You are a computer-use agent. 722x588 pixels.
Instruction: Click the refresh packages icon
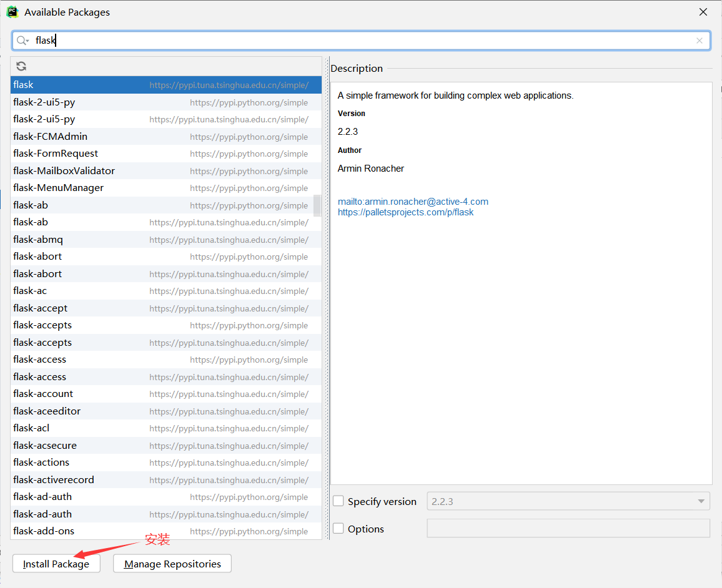point(21,66)
